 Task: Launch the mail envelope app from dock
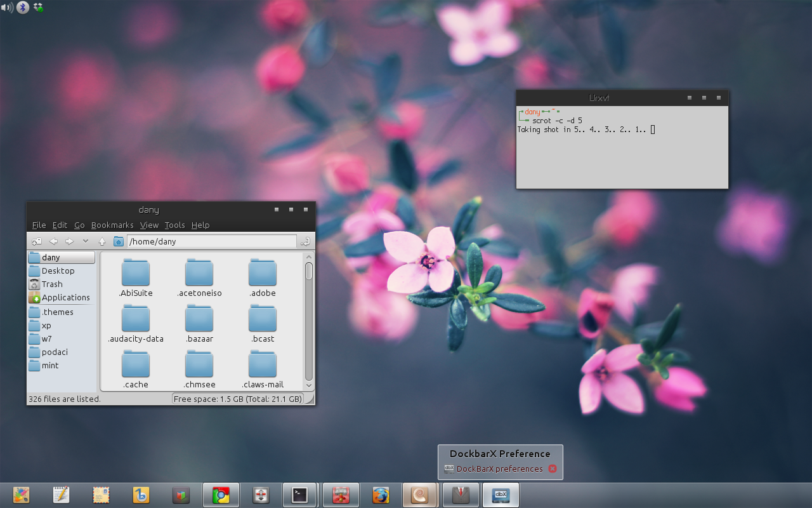(101, 495)
